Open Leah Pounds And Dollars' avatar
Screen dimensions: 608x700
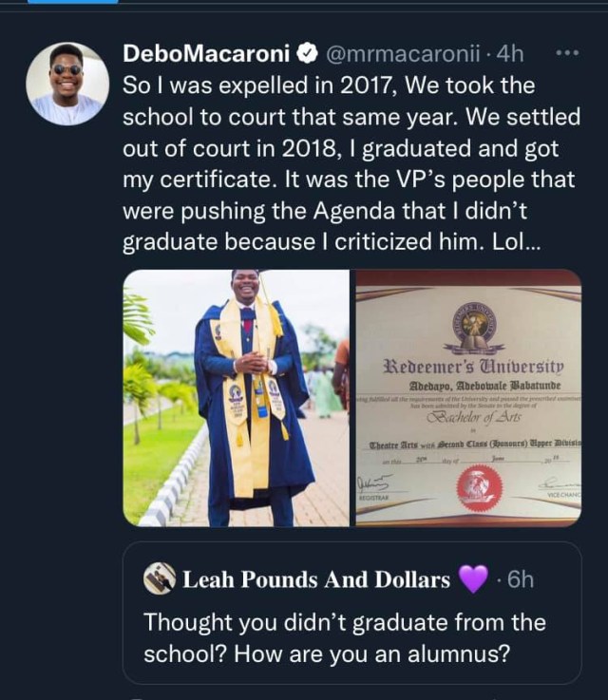point(159,578)
